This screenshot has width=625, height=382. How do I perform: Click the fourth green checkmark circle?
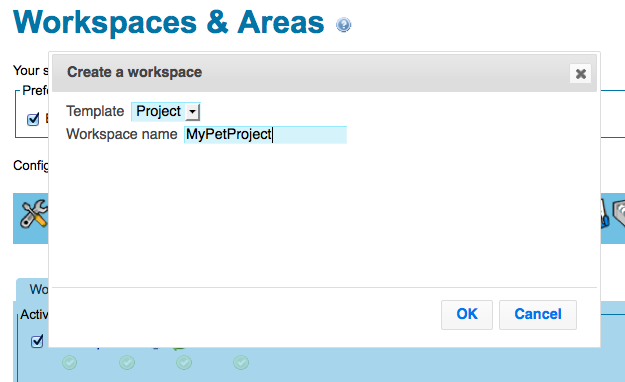pyautogui.click(x=241, y=363)
